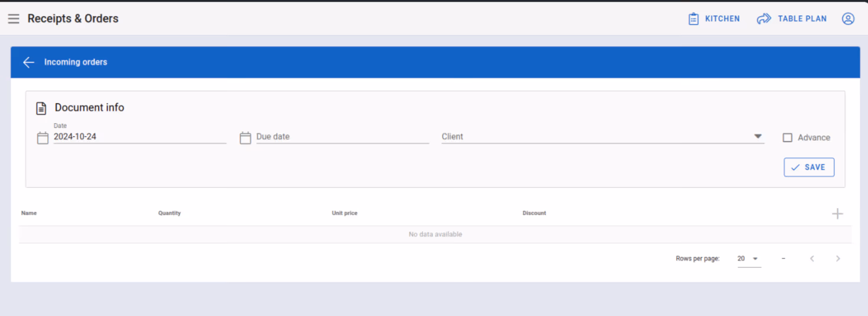
Task: Go back from Incoming orders
Action: (x=28, y=62)
